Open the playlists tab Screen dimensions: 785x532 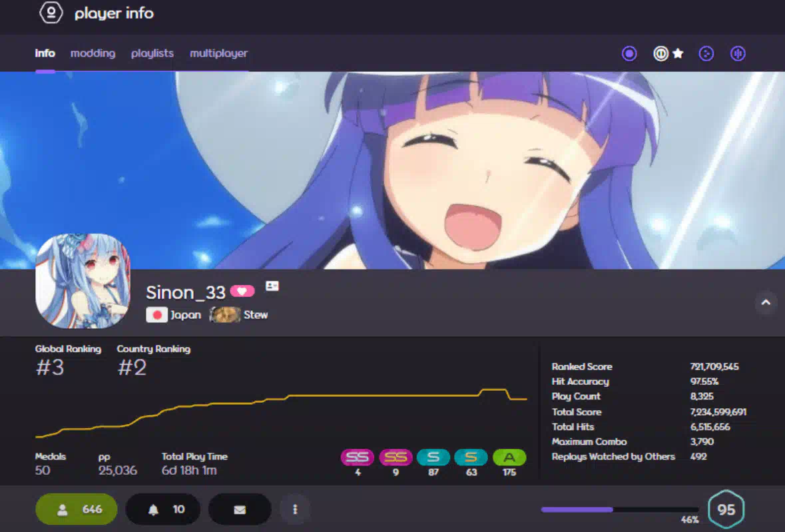click(152, 53)
